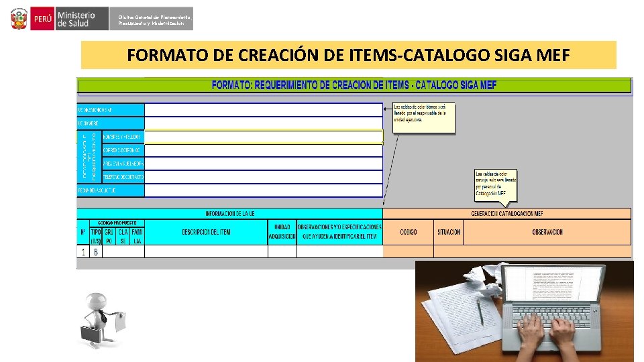
Task: Select the laptop typing photo
Action: click(524, 311)
